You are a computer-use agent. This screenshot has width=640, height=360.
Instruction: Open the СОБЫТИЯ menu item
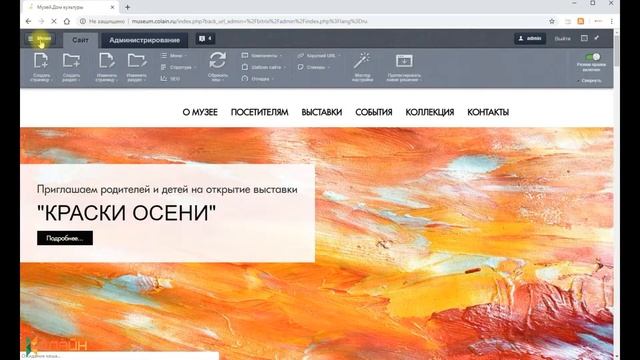[x=373, y=112]
